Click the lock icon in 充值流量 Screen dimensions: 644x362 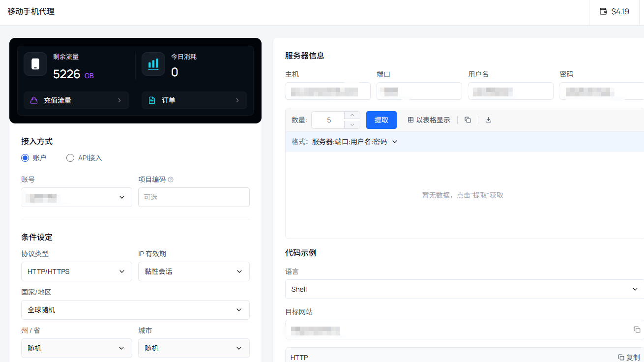pyautogui.click(x=34, y=100)
